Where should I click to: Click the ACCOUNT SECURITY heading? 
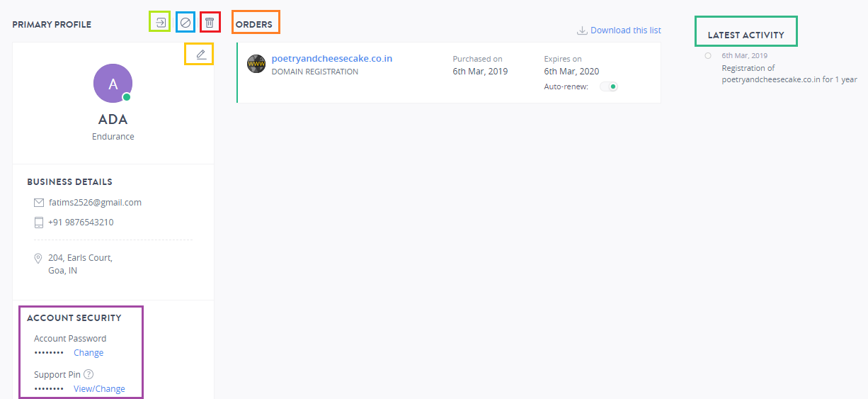click(74, 318)
